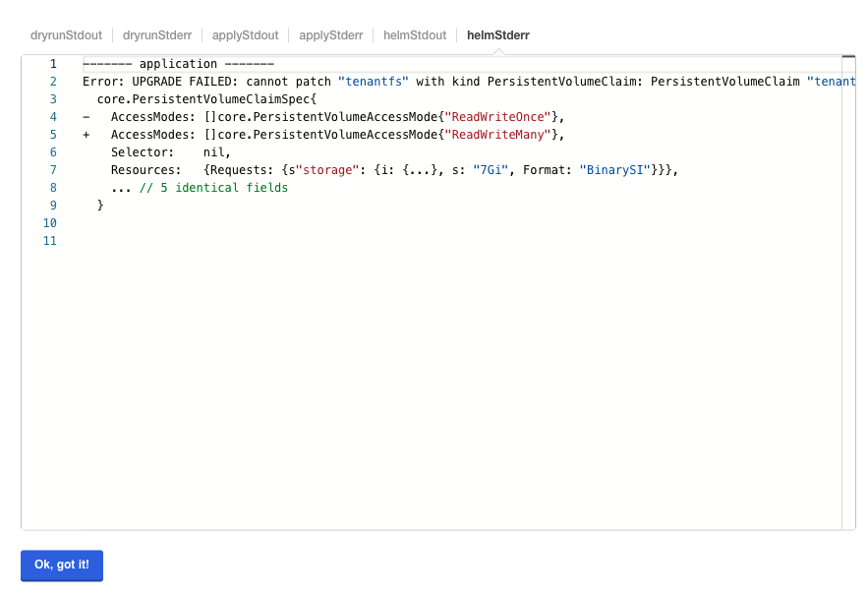
Task: Click the '// 5 identical fields' comment
Action: coord(213,188)
